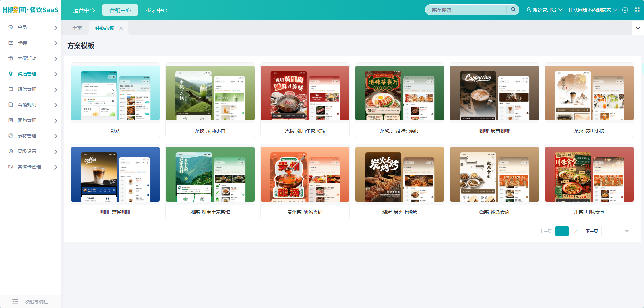Expand the 卡券 submenu chevron
Viewport: 644px width, 308px height.
point(56,43)
